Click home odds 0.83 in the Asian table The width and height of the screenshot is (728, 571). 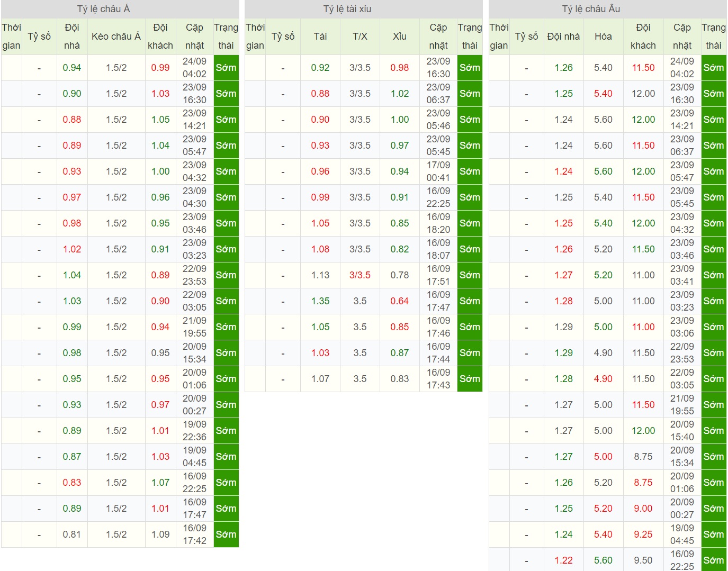coord(72,483)
